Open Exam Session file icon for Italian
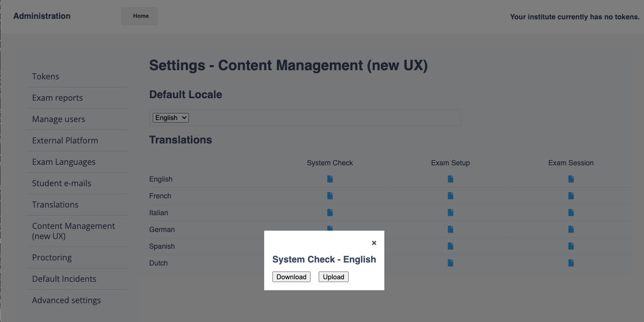This screenshot has height=322, width=644. click(x=571, y=213)
